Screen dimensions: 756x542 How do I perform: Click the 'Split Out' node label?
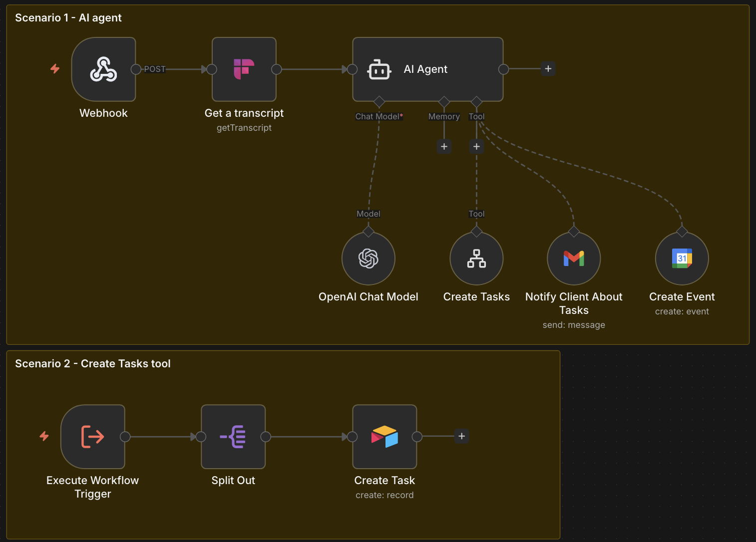[x=233, y=481]
